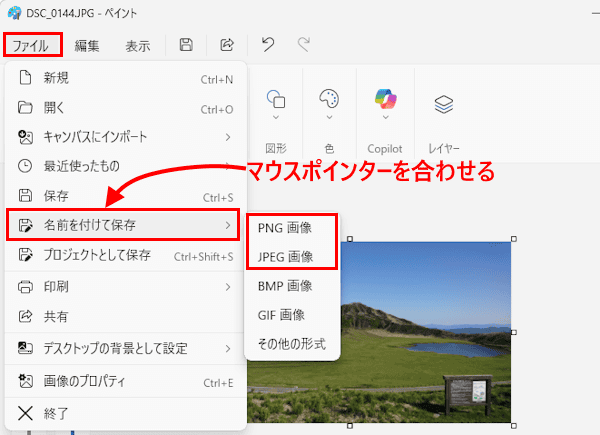
Task: Choose その他の形式 option
Action: [292, 344]
